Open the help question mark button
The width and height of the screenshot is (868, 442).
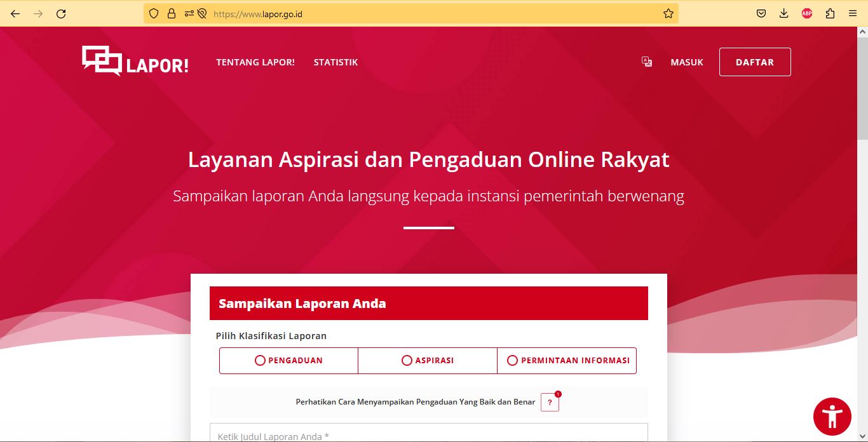[550, 402]
